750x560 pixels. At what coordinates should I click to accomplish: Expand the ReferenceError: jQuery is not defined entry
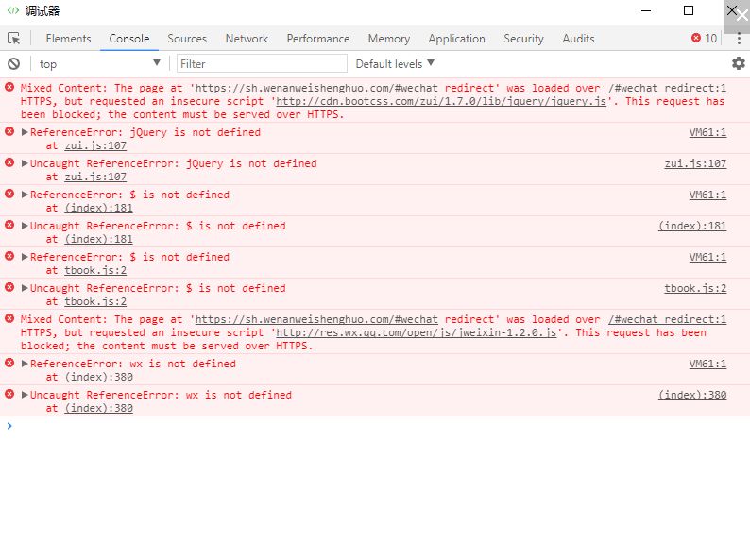pos(25,132)
